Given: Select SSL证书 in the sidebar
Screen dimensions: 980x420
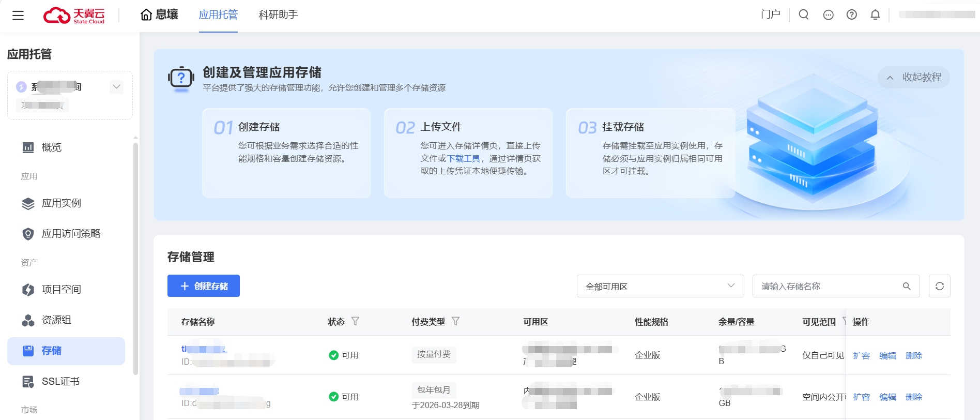Looking at the screenshot, I should click(x=60, y=382).
